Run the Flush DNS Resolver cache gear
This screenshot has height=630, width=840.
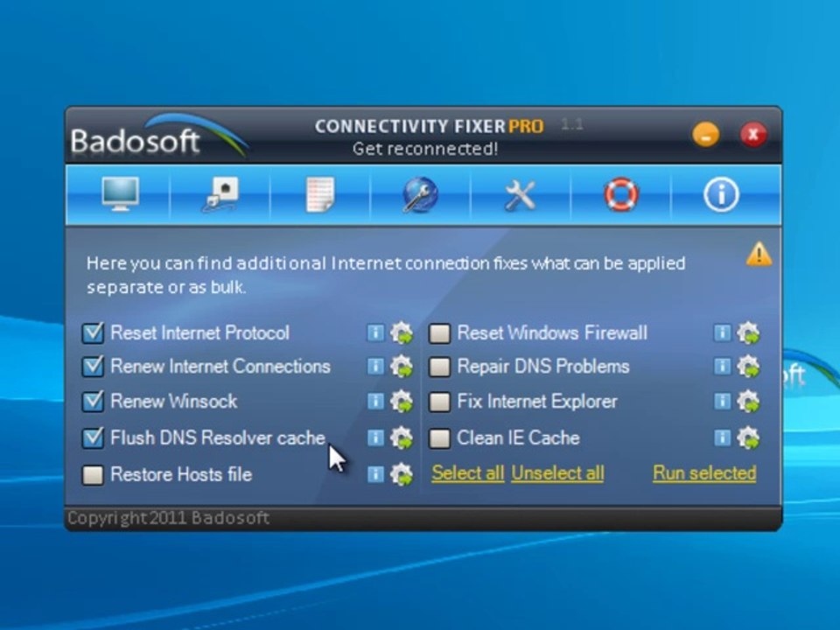point(402,438)
